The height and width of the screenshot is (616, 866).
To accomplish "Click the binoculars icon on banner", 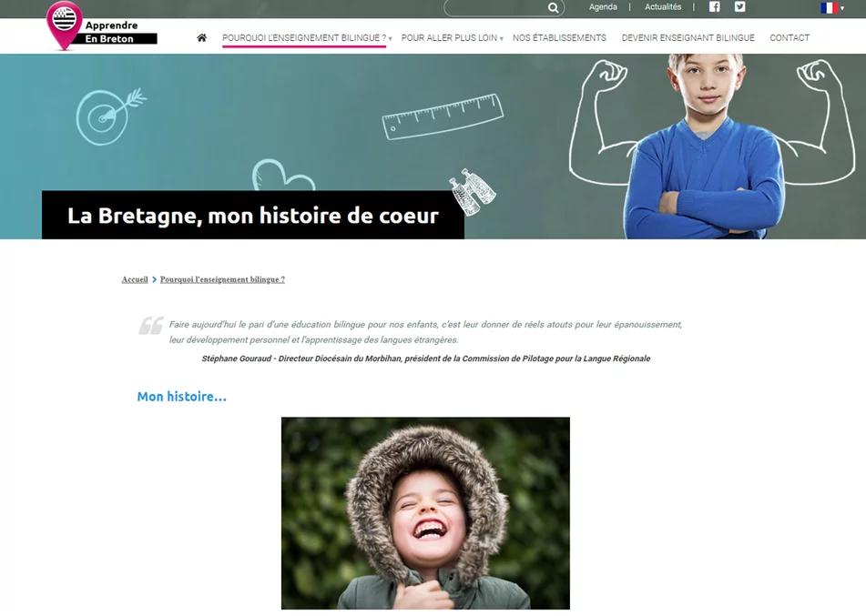I will click(473, 187).
